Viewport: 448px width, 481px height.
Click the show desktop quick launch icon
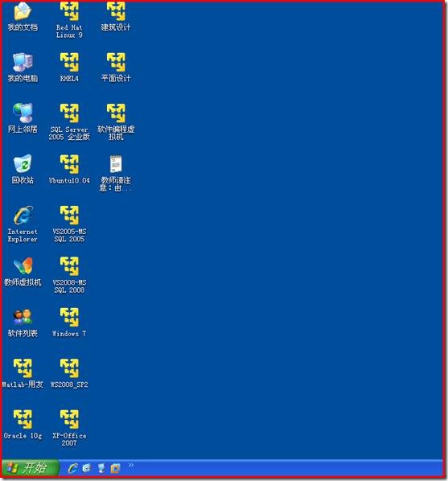(101, 468)
